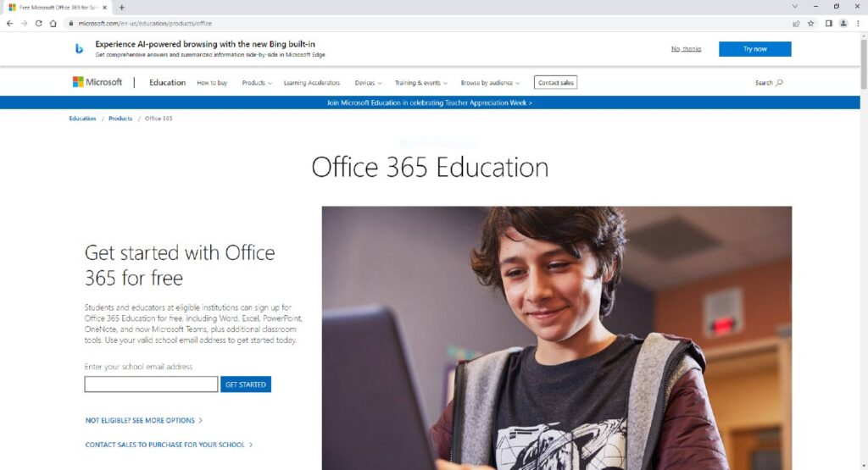Bookmark this page with the star icon
Viewport: 868px width, 470px height.
point(810,24)
